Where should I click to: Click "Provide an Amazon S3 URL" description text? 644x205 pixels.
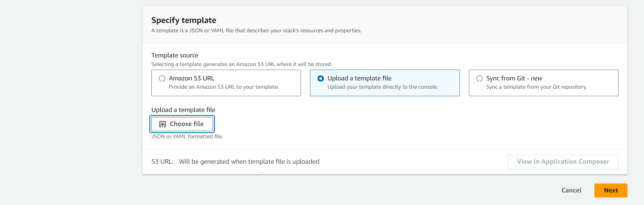[x=224, y=87]
